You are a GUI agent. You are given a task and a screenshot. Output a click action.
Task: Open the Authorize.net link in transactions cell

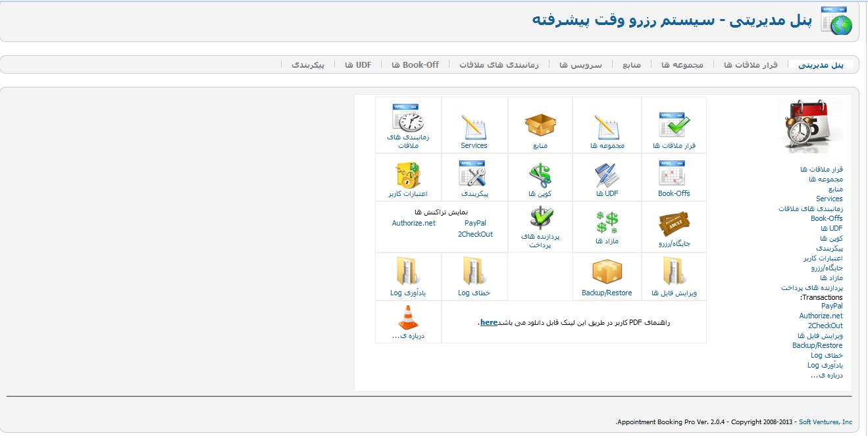coord(413,223)
